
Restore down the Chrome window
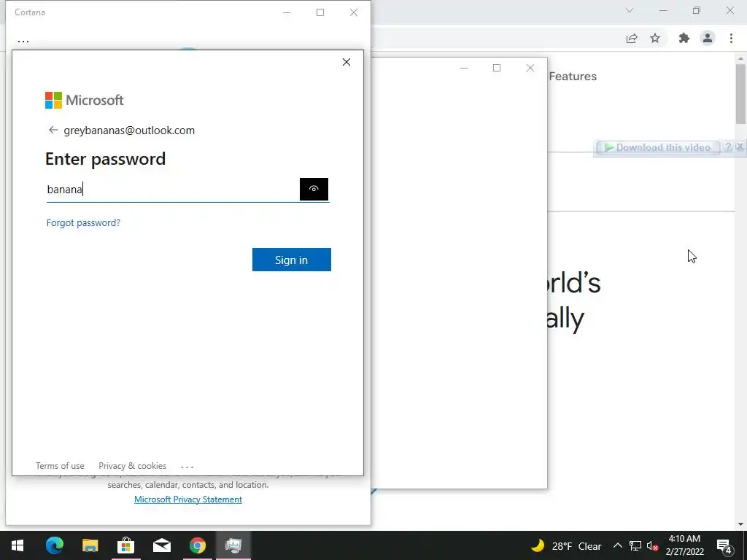[697, 10]
